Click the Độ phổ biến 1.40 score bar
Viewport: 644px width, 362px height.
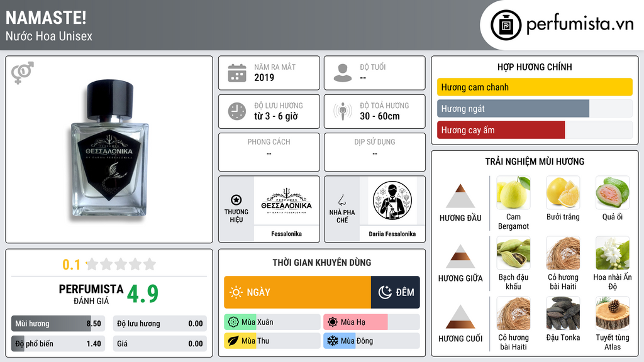[58, 344]
